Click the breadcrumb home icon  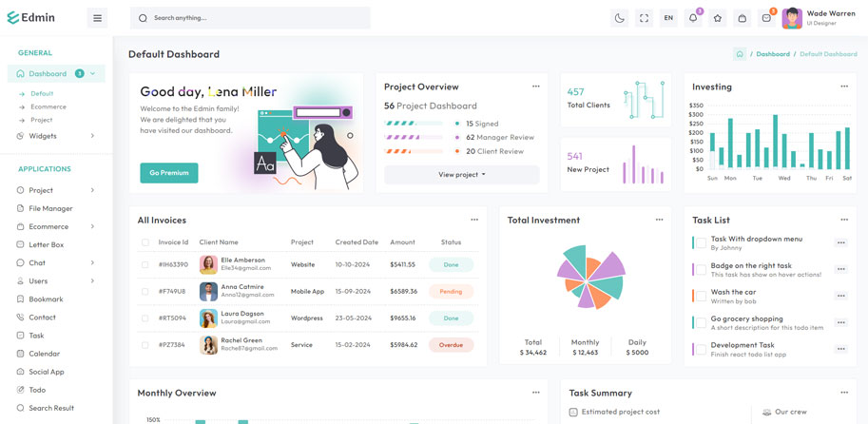tap(740, 54)
